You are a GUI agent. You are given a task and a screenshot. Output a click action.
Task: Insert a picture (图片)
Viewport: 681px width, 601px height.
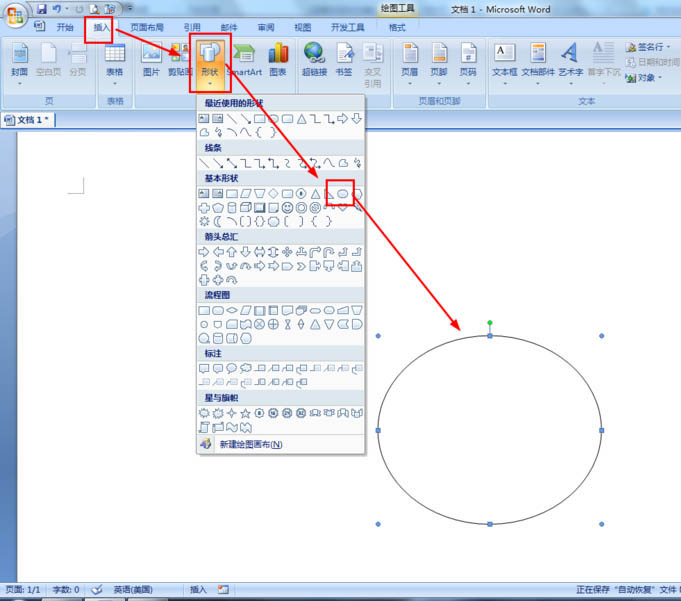(x=151, y=60)
